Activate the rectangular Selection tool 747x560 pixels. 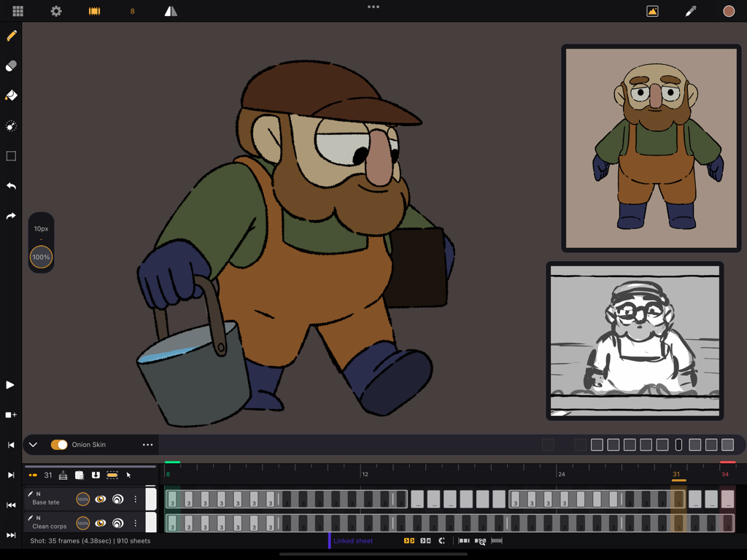[11, 155]
